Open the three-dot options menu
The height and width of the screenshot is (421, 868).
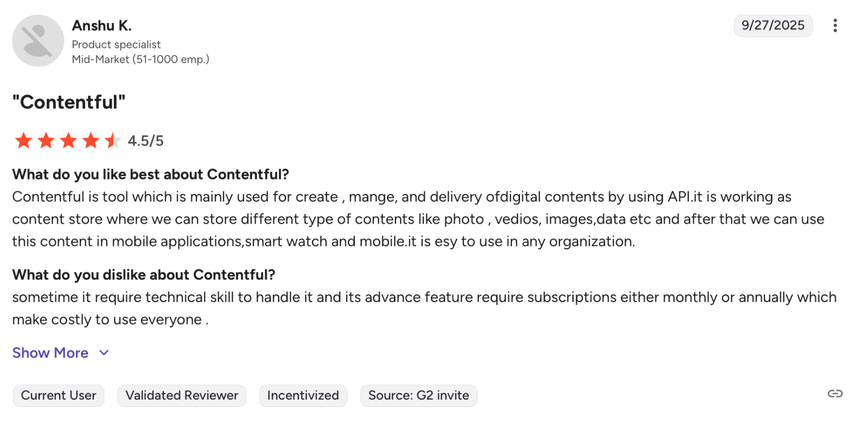[x=835, y=25]
